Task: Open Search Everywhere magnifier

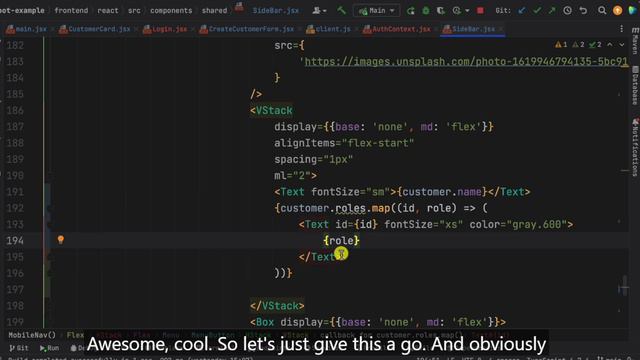Action: (602, 11)
